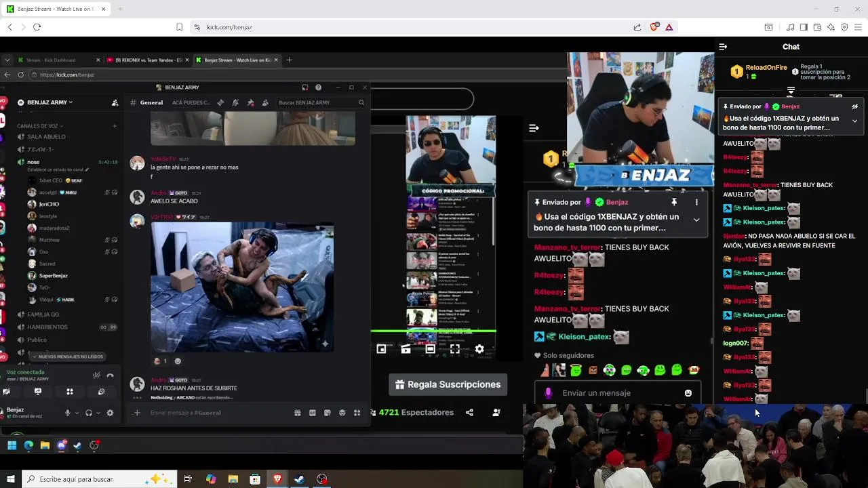Toggle member list icon in Discord
The height and width of the screenshot is (488, 868).
(265, 102)
